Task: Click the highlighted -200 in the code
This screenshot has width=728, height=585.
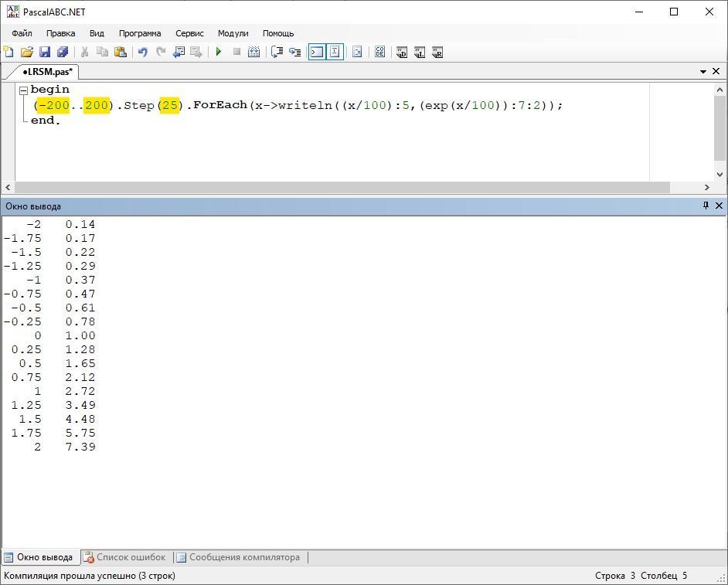Action: coord(53,105)
